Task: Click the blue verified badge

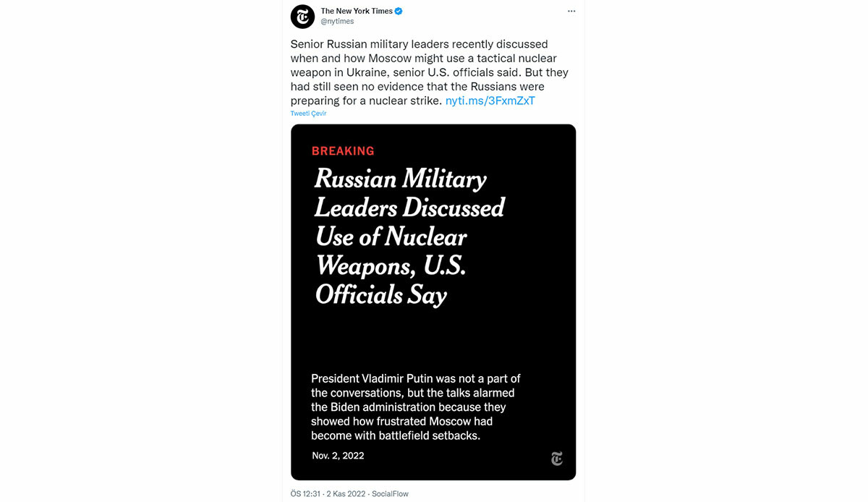Action: coord(399,11)
